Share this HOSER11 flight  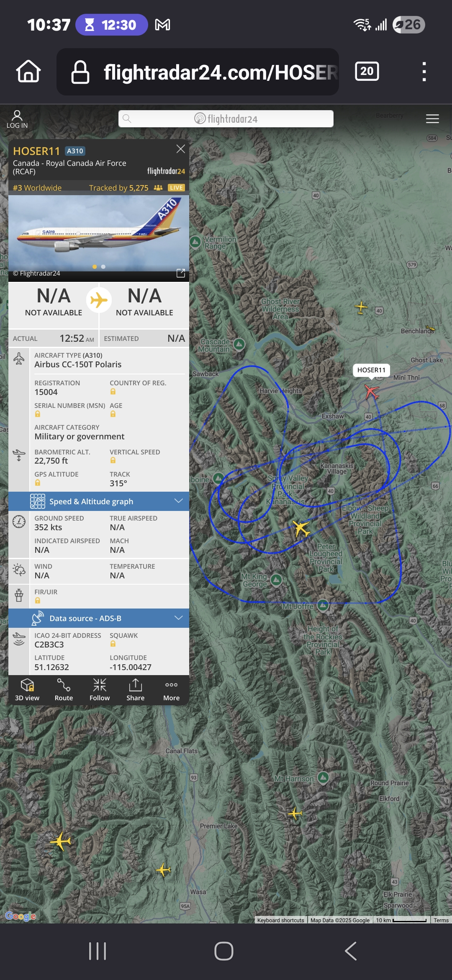coord(136,690)
